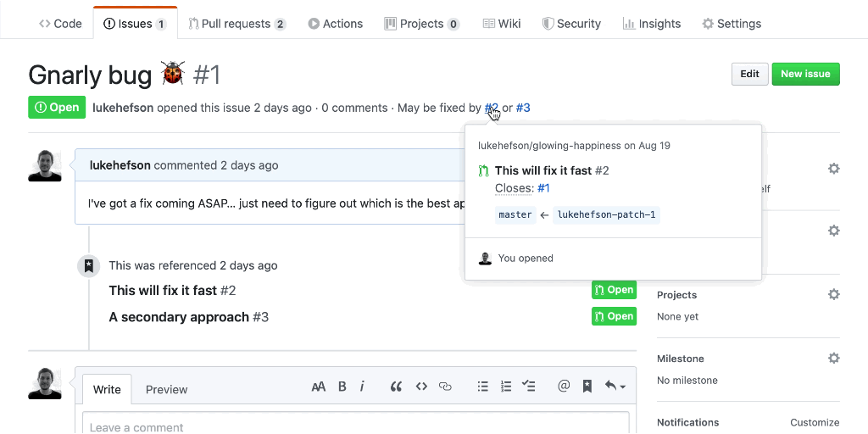
Task: Click the master branch label in hovercard
Action: pos(515,214)
